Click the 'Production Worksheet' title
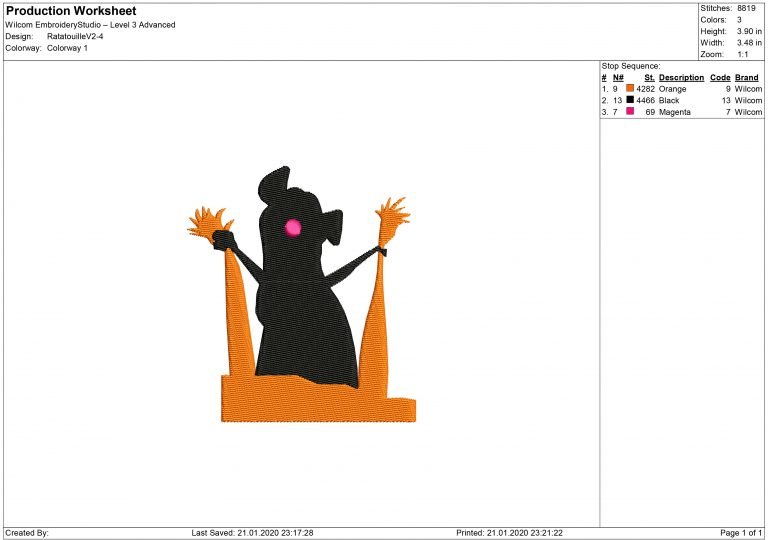The height and width of the screenshot is (540, 768). pyautogui.click(x=71, y=10)
